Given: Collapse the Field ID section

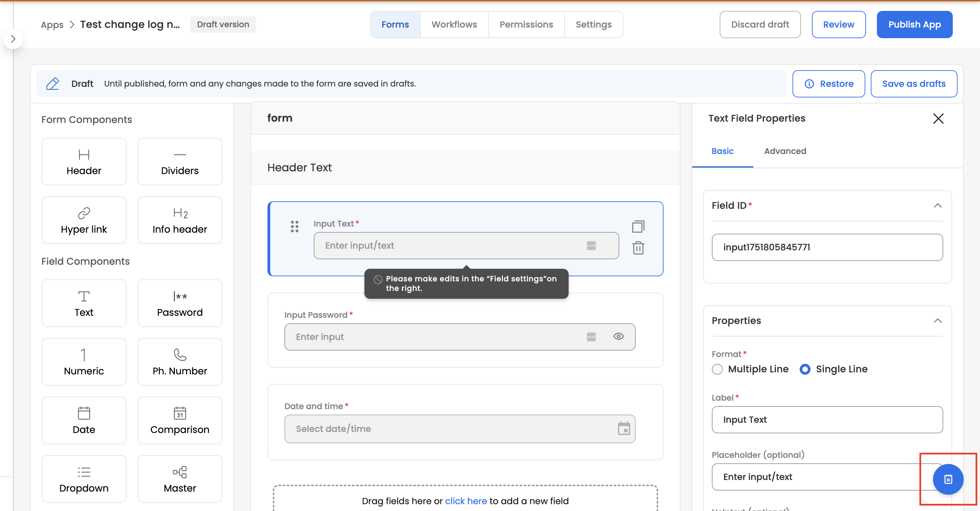Looking at the screenshot, I should point(937,206).
